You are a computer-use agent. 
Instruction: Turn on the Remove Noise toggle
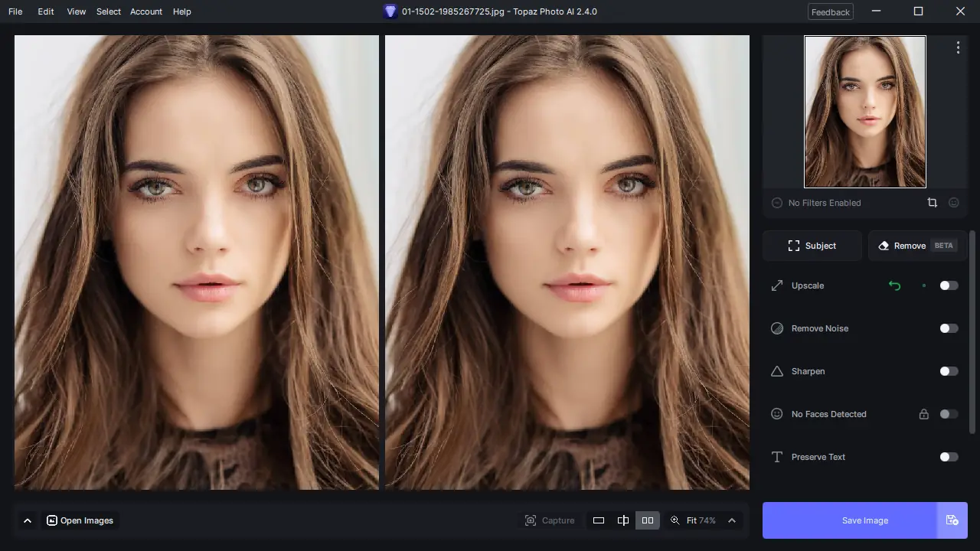pos(949,328)
